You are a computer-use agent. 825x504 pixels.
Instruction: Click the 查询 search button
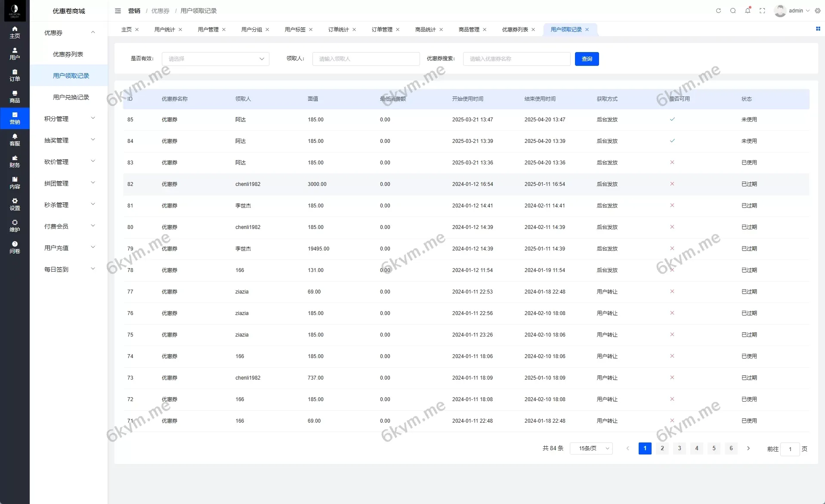click(x=587, y=59)
